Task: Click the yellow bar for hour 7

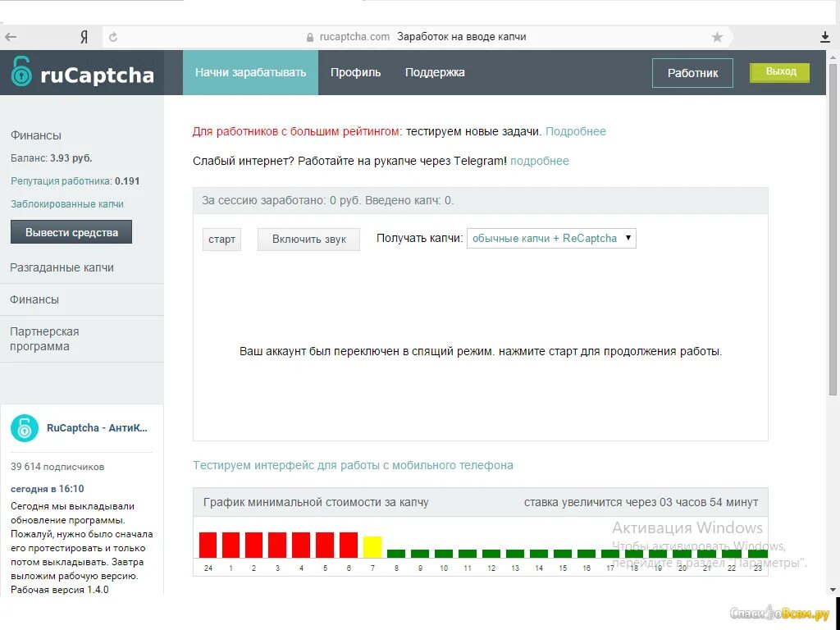Action: pos(372,547)
